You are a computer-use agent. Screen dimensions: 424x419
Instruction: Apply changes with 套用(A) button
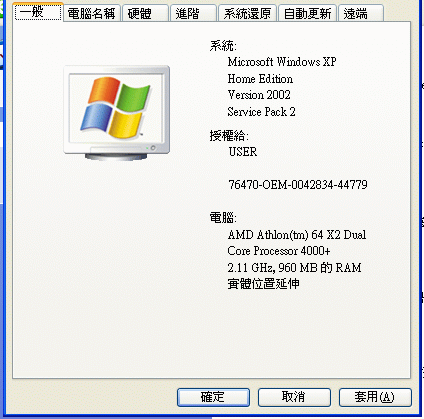click(375, 397)
